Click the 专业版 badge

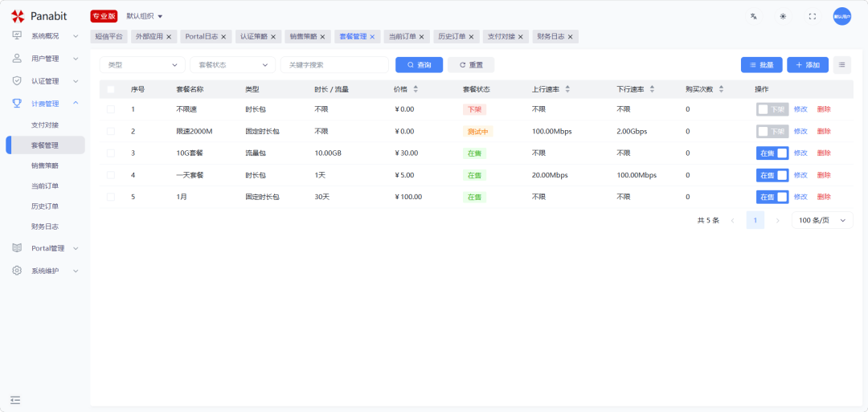pyautogui.click(x=104, y=16)
